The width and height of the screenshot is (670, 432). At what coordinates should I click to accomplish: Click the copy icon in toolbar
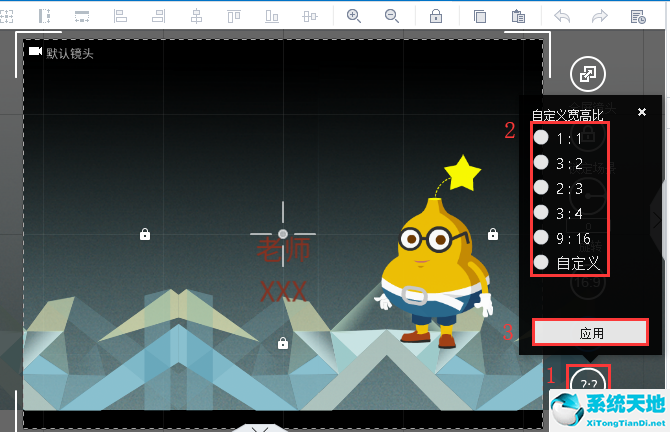pos(480,16)
